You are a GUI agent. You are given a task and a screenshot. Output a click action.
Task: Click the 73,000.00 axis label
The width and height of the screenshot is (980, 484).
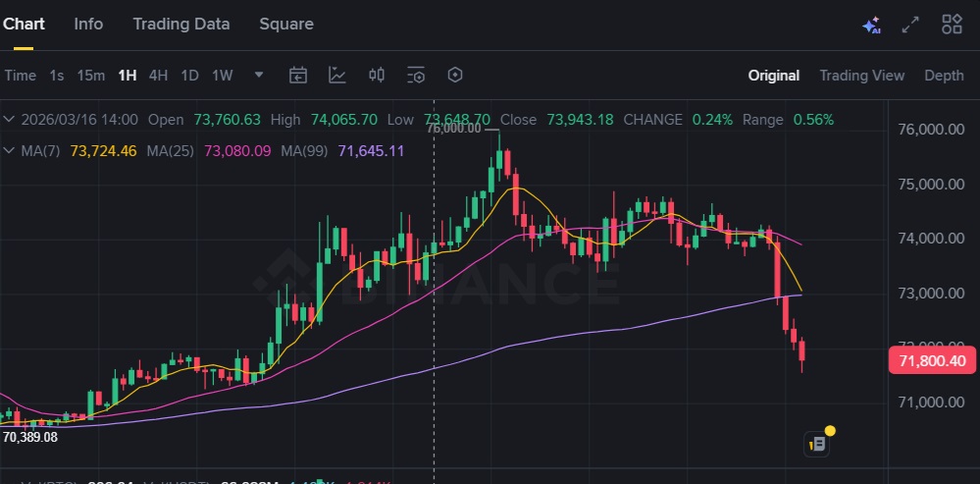[x=931, y=293]
